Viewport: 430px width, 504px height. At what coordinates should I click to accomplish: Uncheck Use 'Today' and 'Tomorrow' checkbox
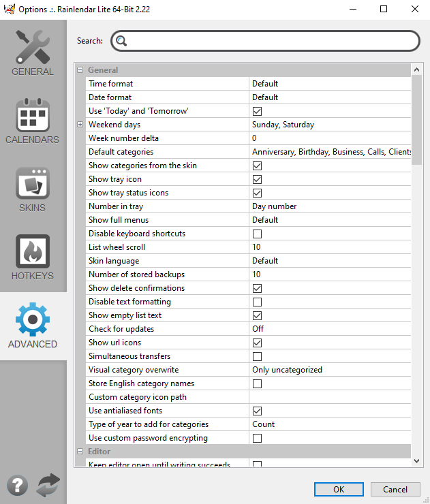point(258,111)
